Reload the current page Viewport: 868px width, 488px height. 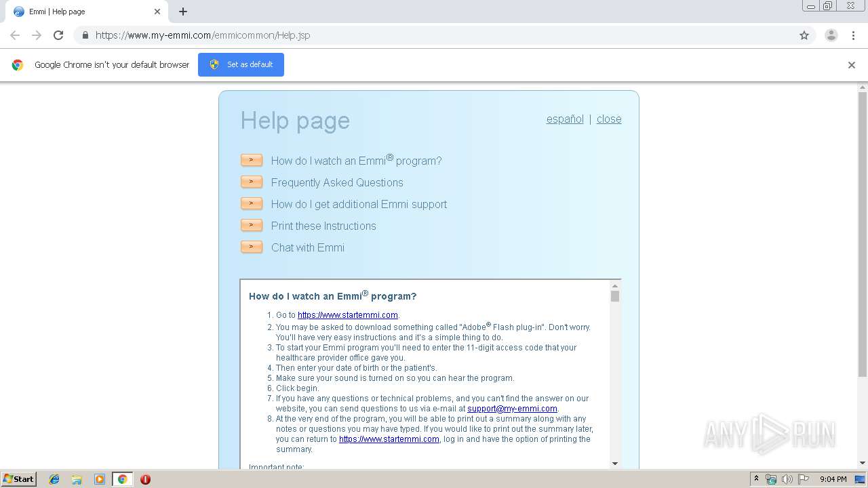58,35
